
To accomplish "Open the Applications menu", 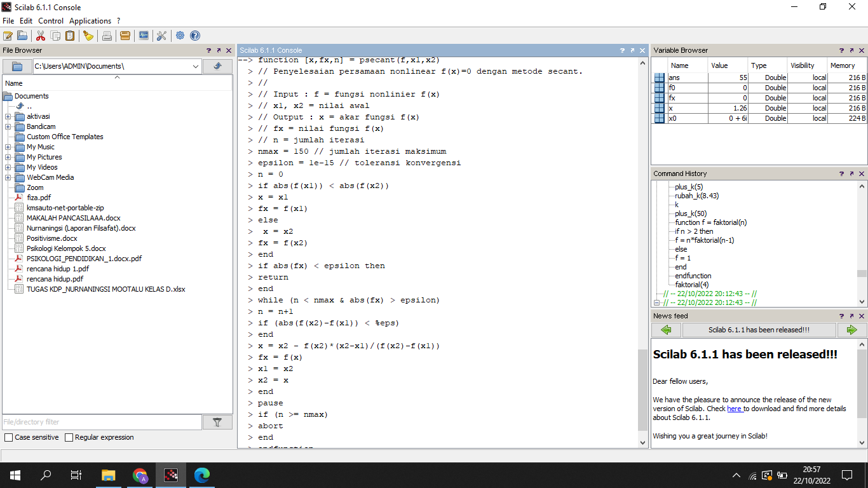I will pos(90,21).
